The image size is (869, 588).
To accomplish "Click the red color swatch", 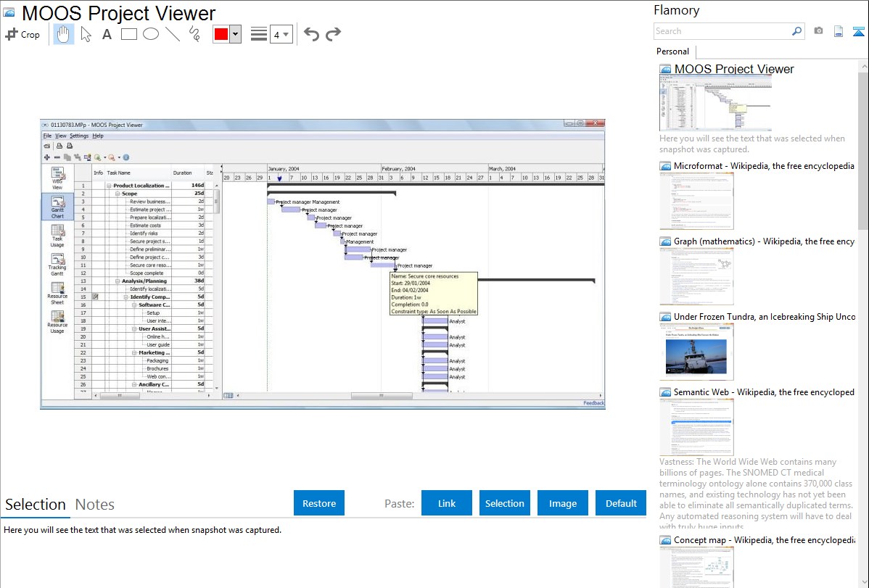I will click(221, 34).
